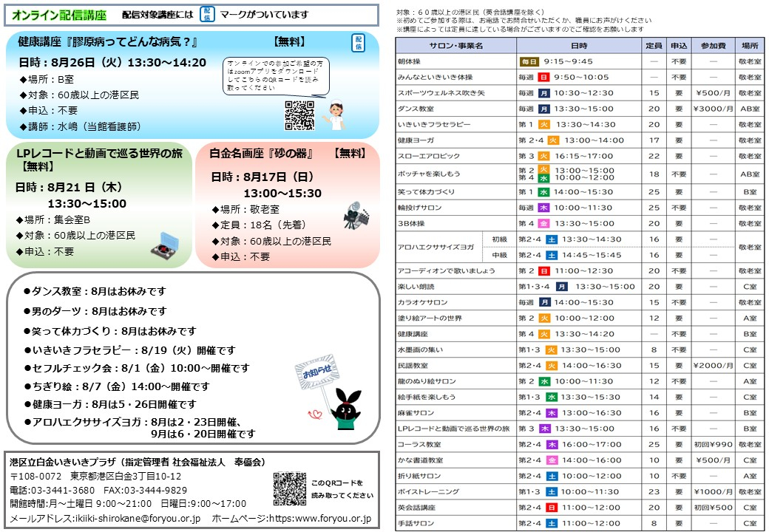
Task: Click the 水 badge in the 龍のぬり絵サロン row
Action: 543,381
